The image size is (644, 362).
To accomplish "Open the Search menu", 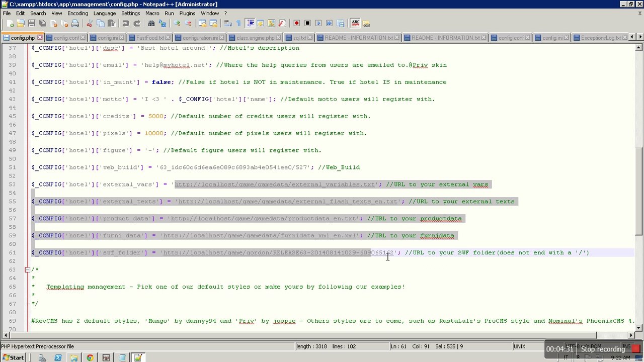I will pyautogui.click(x=38, y=13).
